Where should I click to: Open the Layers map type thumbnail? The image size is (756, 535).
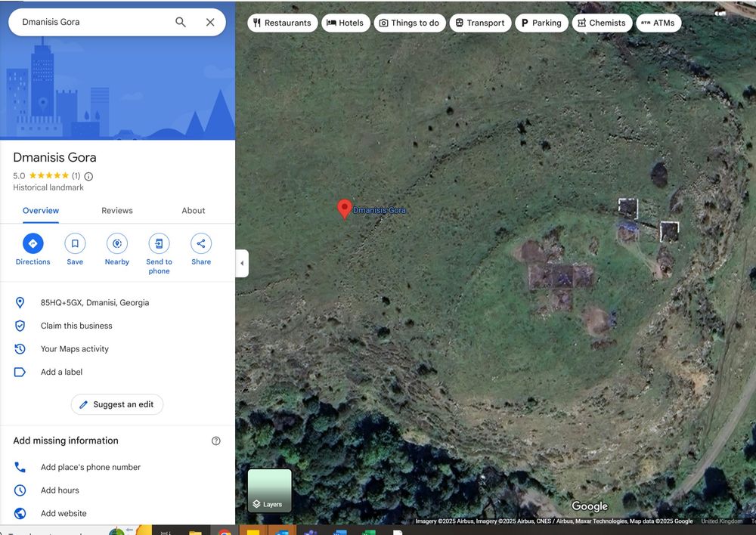(x=270, y=490)
